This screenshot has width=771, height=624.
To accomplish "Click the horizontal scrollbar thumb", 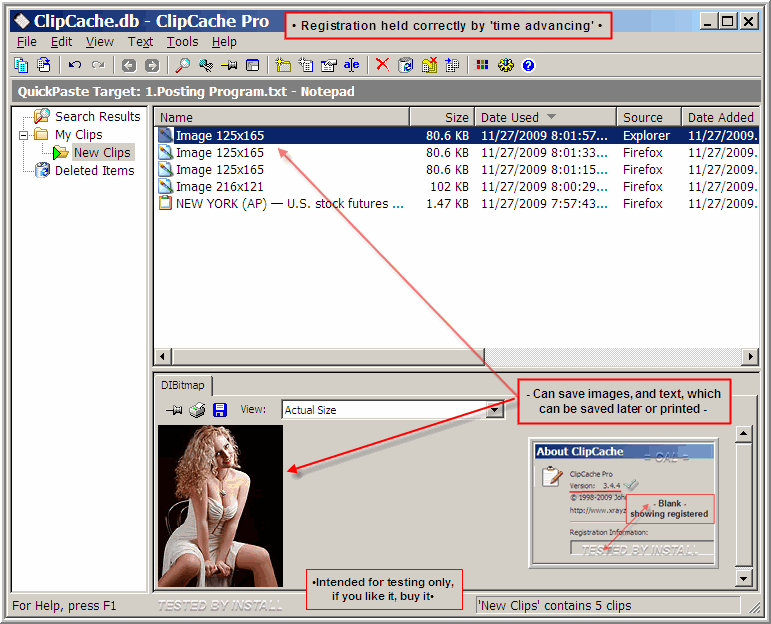I will click(x=328, y=356).
